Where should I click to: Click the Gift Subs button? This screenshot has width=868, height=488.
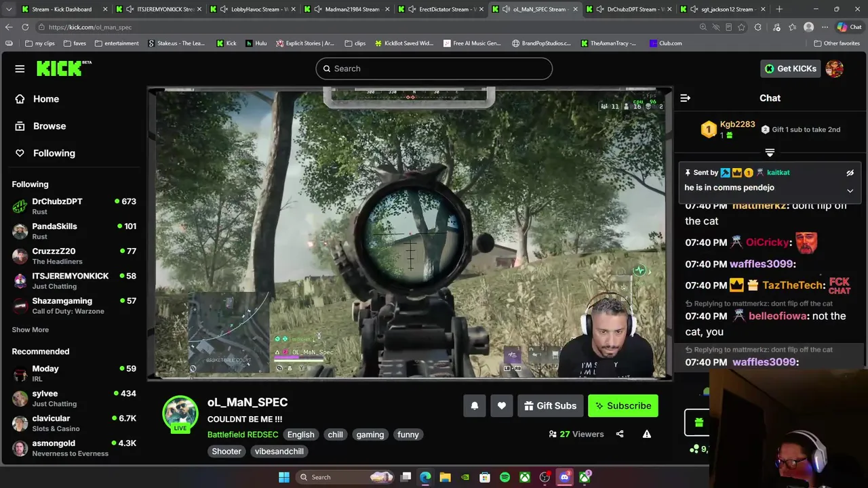click(x=550, y=406)
